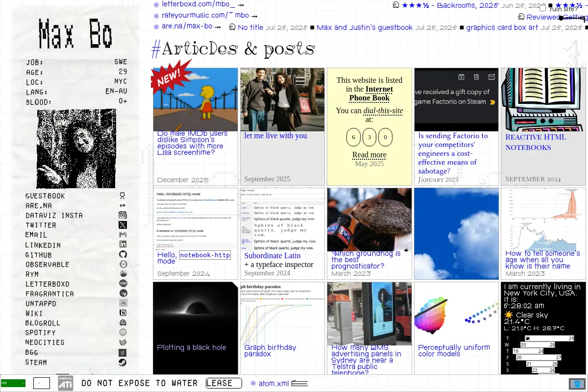
Task: Click 'Read more' in the yellow card
Action: click(369, 155)
